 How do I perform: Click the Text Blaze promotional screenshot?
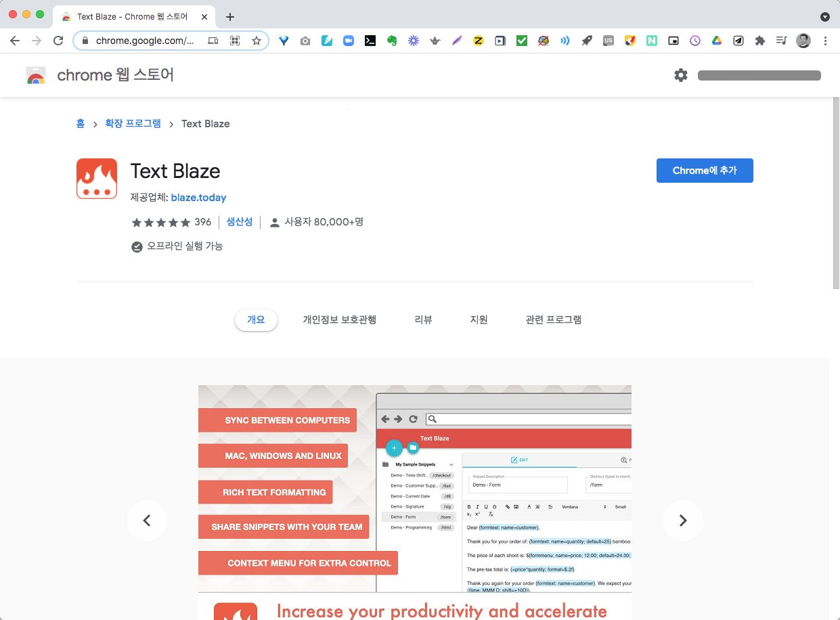click(x=415, y=502)
